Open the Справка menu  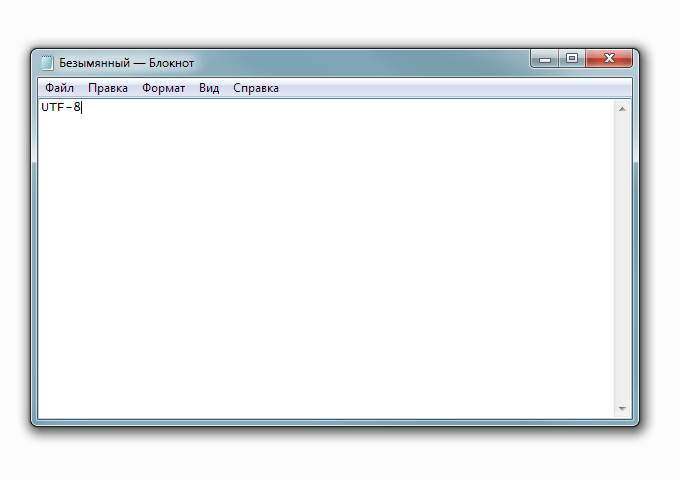pos(256,88)
